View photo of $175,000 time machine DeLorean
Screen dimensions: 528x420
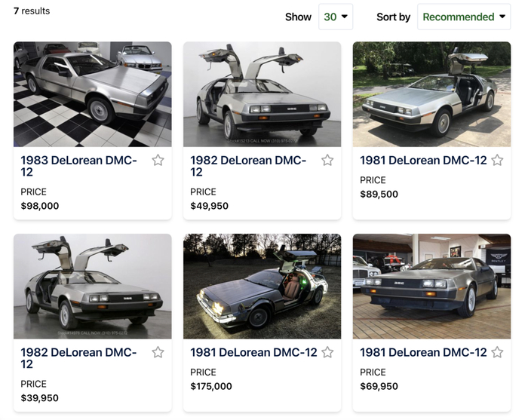point(262,287)
